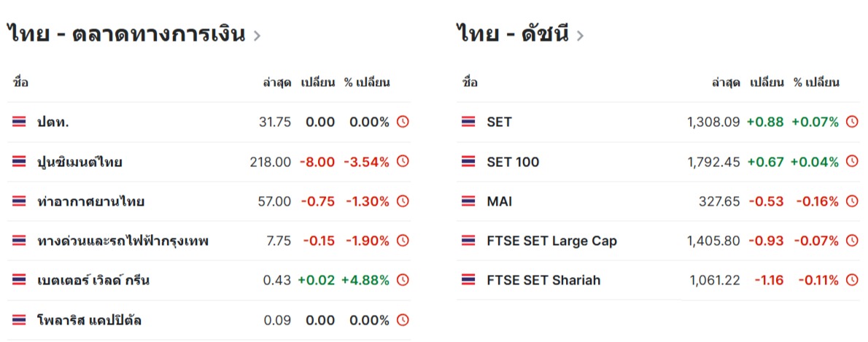
Task: Click the ล่าสุด column header in the indices table
Action: tap(726, 82)
